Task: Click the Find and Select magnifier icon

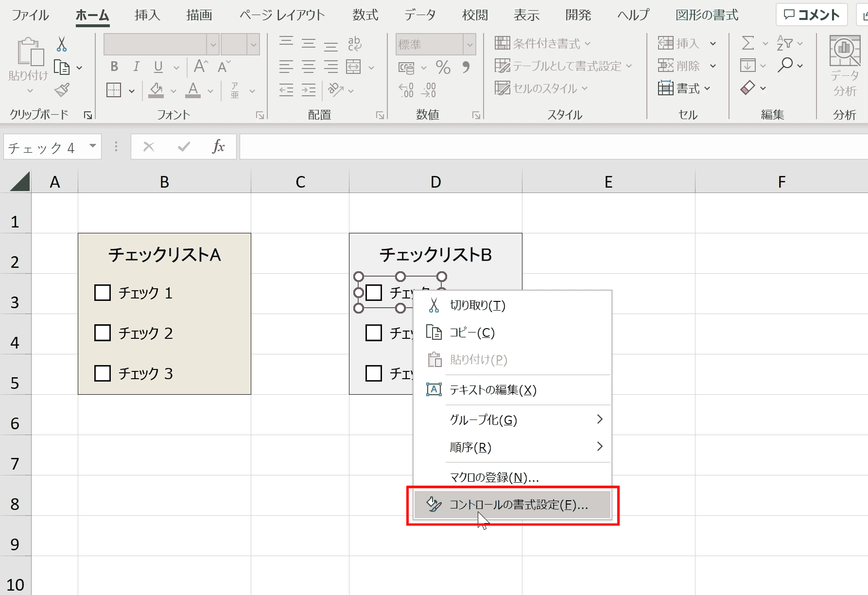Action: point(785,65)
